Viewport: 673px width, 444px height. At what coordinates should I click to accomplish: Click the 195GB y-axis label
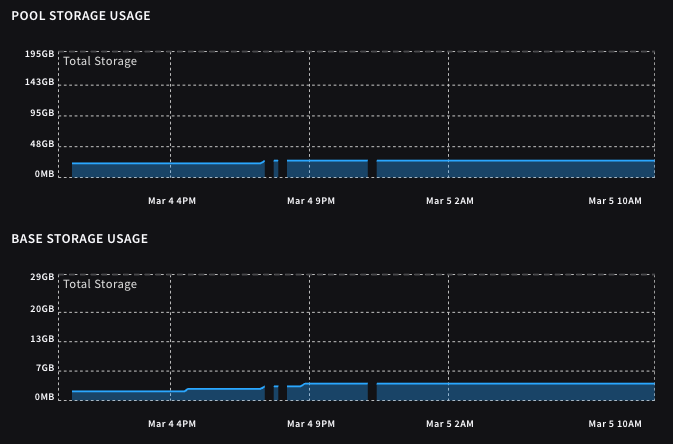coord(40,54)
